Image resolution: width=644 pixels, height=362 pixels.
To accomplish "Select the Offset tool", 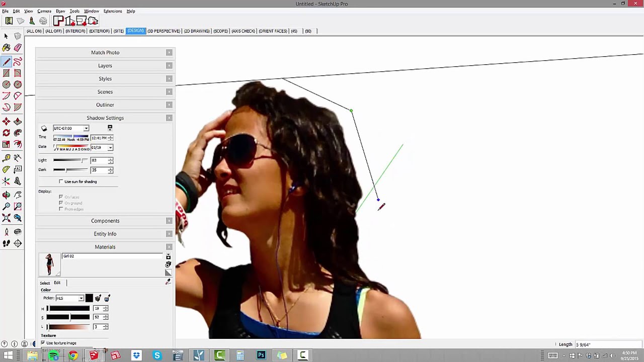I will coord(18,144).
